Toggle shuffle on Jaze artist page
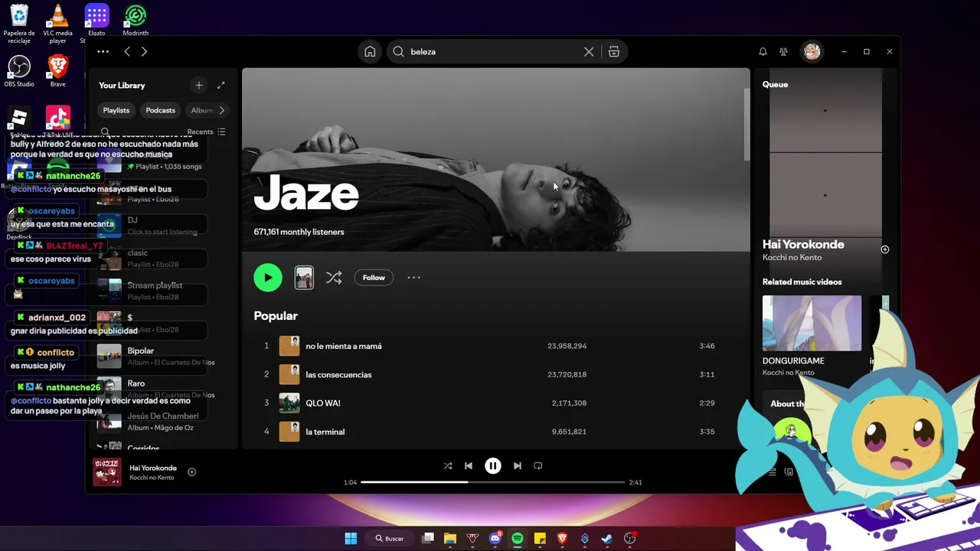 (334, 277)
